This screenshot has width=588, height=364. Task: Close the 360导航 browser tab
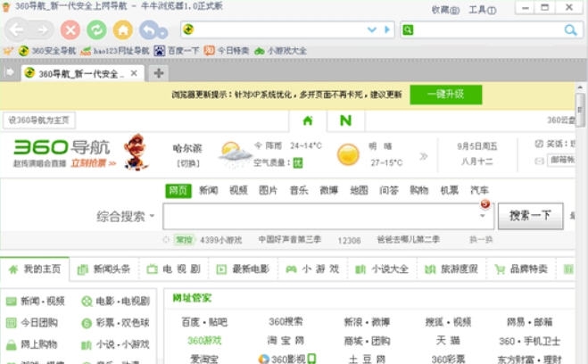(134, 73)
